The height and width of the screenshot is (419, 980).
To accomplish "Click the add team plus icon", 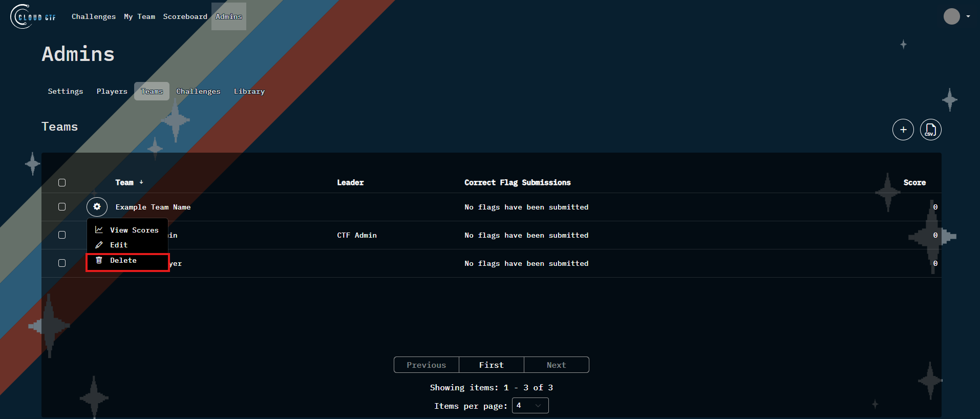I will 903,130.
